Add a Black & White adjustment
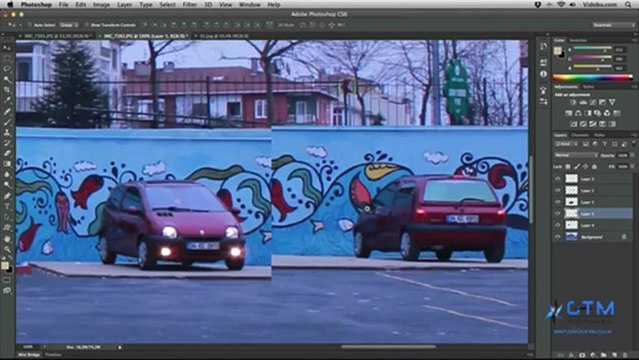Image resolution: width=639 pixels, height=360 pixels. click(x=588, y=113)
